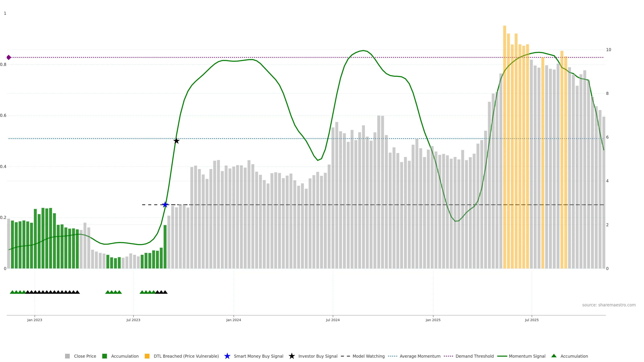Click the Jul 2025 axis label
This screenshot has height=362, width=644.
[x=531, y=320]
